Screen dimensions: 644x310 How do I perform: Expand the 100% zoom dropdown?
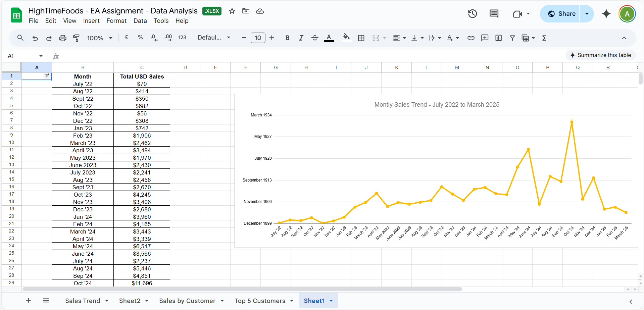click(100, 38)
